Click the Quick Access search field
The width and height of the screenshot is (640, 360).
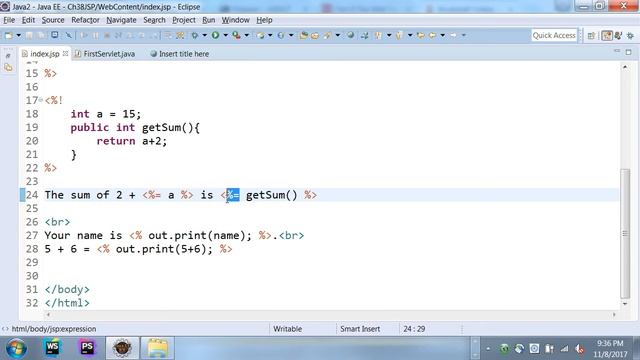coord(554,36)
